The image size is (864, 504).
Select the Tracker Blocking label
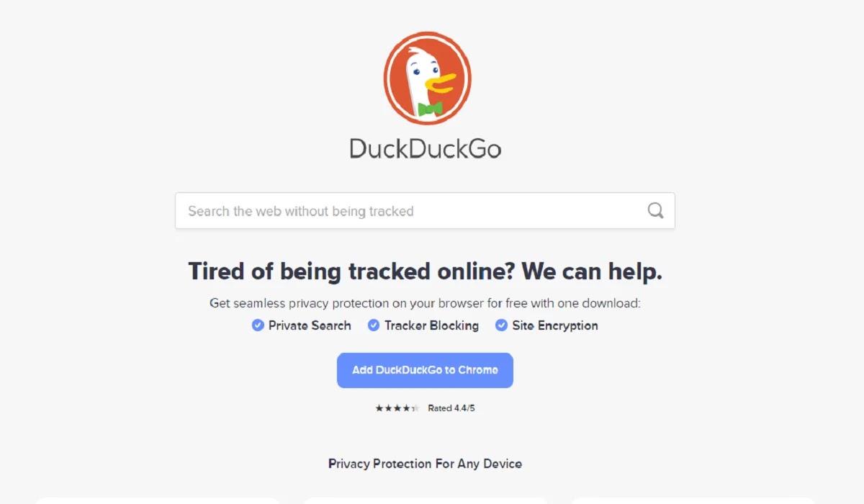click(431, 325)
